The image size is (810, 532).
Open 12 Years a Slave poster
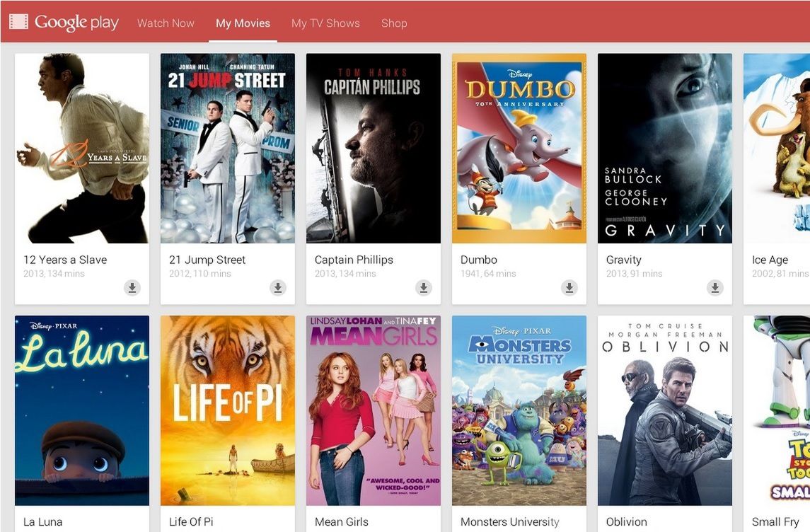tap(82, 149)
